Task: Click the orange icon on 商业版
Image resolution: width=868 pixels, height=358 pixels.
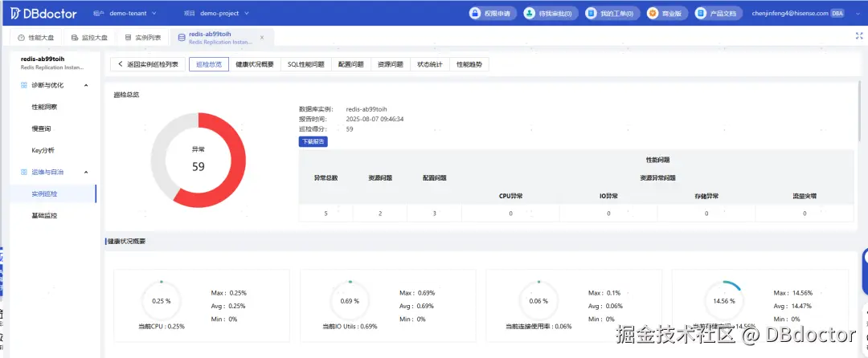Action: tap(653, 14)
